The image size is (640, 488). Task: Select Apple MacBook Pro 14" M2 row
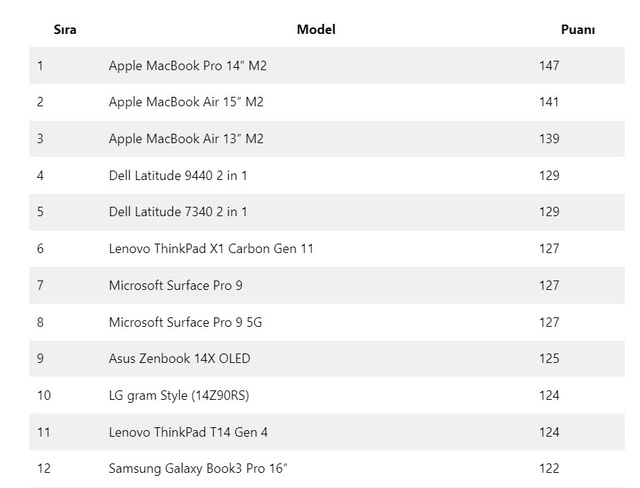[x=327, y=66]
